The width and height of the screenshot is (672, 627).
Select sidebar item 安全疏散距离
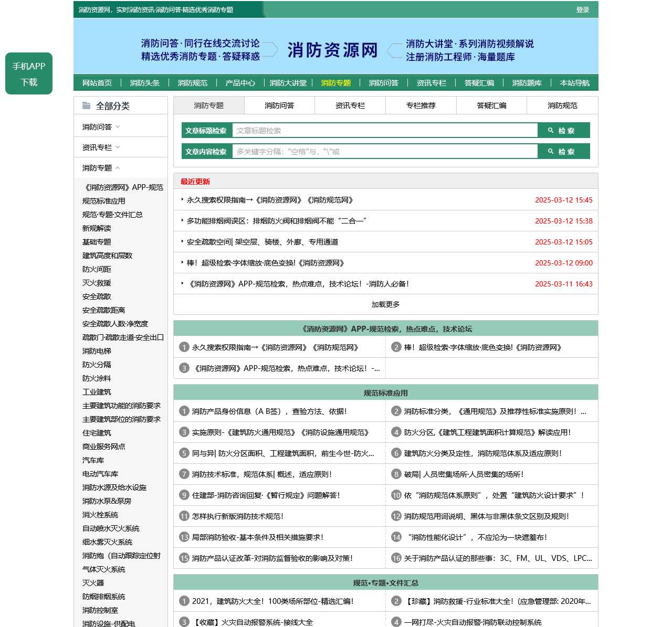pyautogui.click(x=104, y=310)
